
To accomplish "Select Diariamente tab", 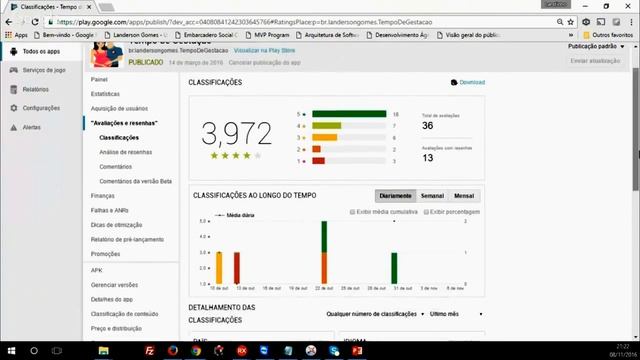I will coord(396,196).
